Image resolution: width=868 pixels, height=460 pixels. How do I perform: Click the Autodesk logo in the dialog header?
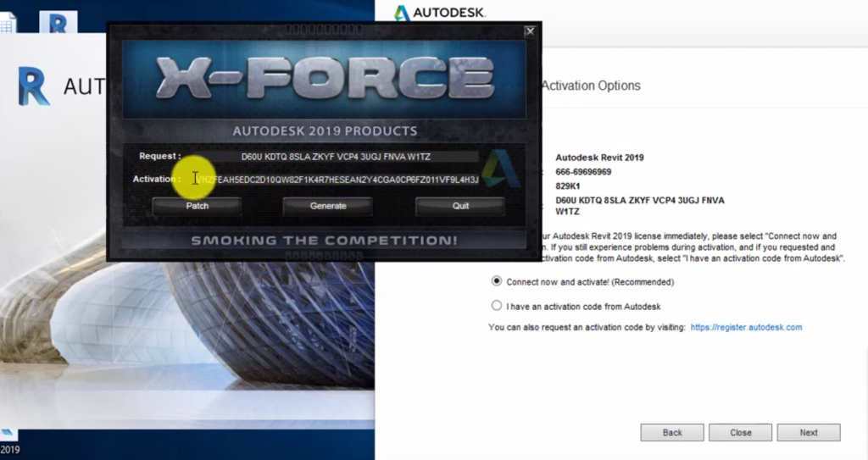point(440,12)
